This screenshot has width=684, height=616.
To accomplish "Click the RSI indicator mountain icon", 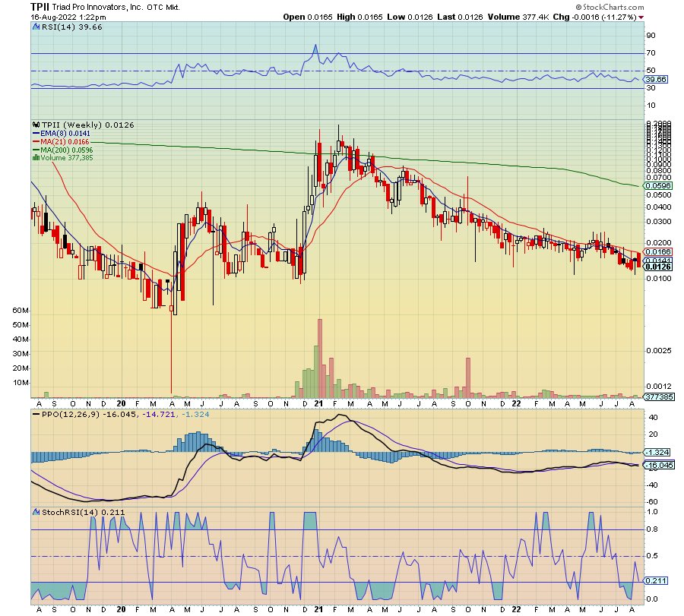I will [36, 27].
